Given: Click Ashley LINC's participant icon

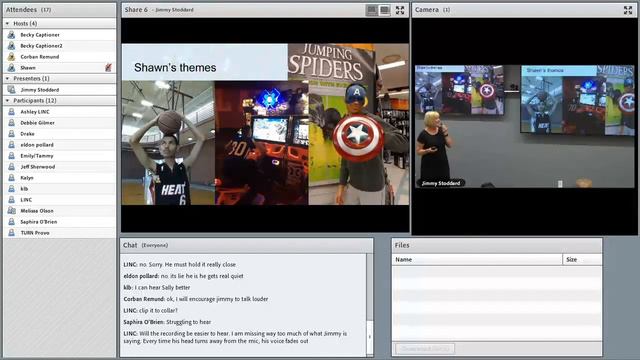Looking at the screenshot, I should [11, 111].
